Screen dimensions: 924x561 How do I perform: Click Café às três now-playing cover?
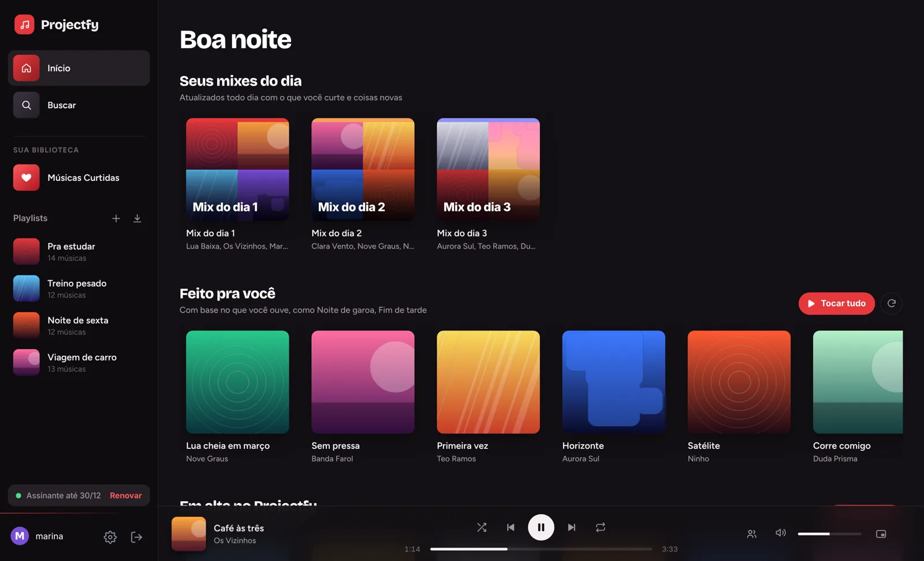pos(189,534)
